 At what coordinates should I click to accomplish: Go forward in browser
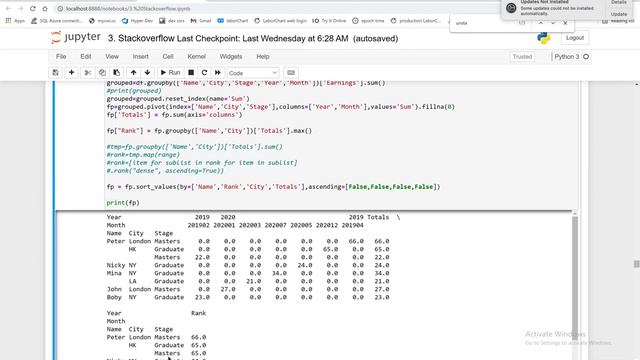(20, 9)
